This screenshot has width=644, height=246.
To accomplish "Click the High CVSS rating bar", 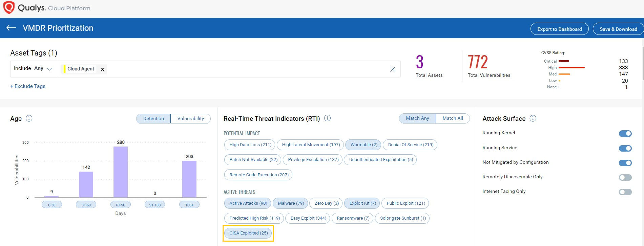I will click(572, 68).
